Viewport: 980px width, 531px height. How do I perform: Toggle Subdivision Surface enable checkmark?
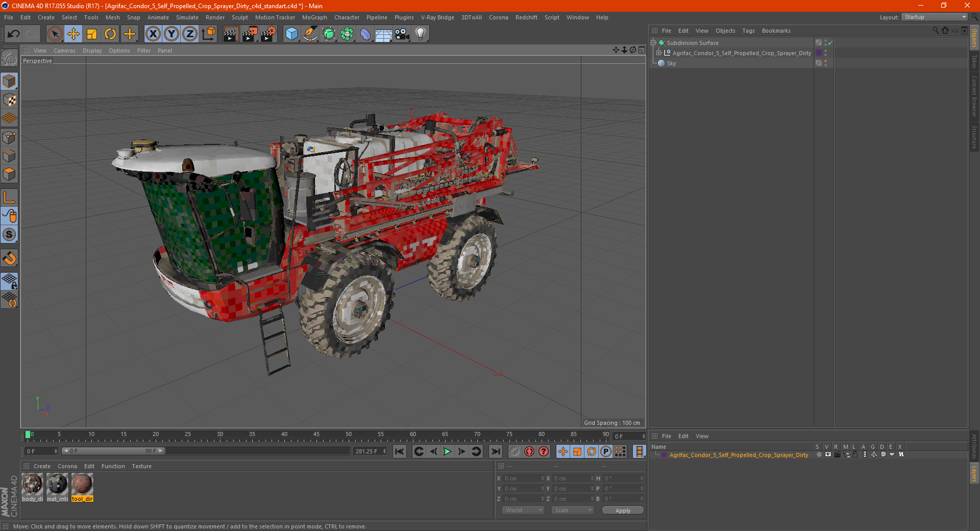pos(830,43)
